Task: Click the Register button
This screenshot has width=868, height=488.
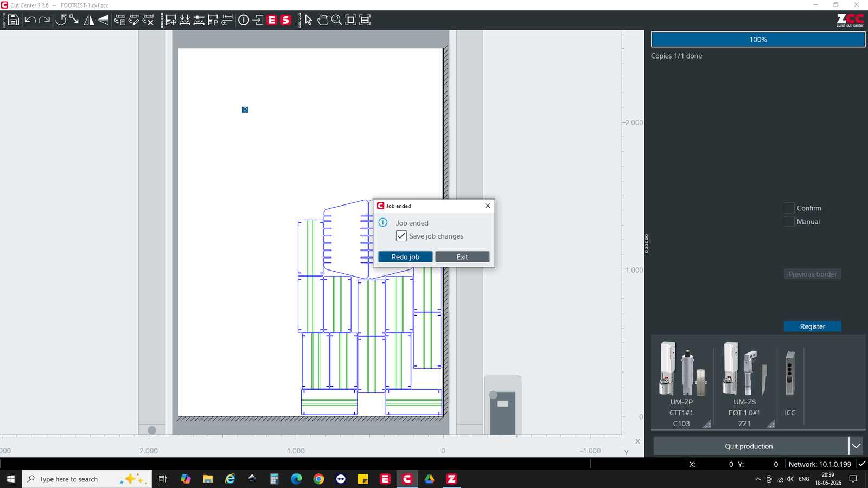Action: [812, 326]
